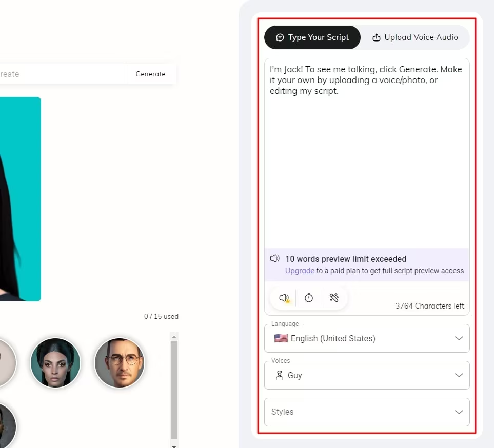Open the Styles dropdown

(367, 412)
